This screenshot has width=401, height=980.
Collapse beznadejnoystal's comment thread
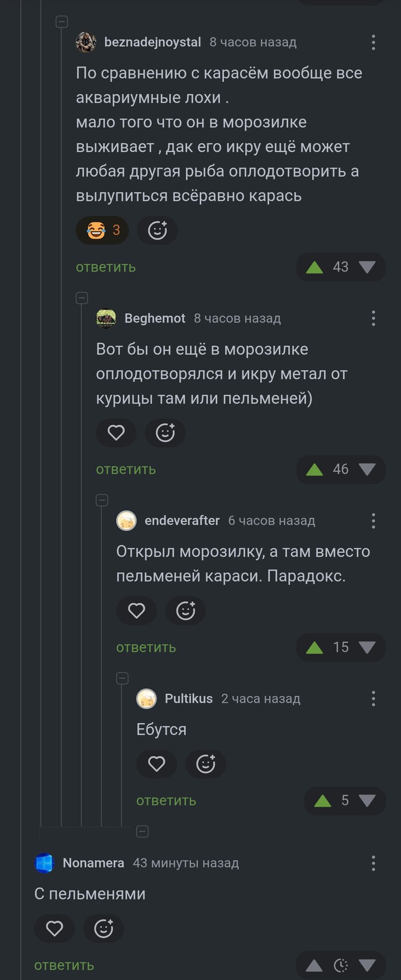(x=62, y=22)
